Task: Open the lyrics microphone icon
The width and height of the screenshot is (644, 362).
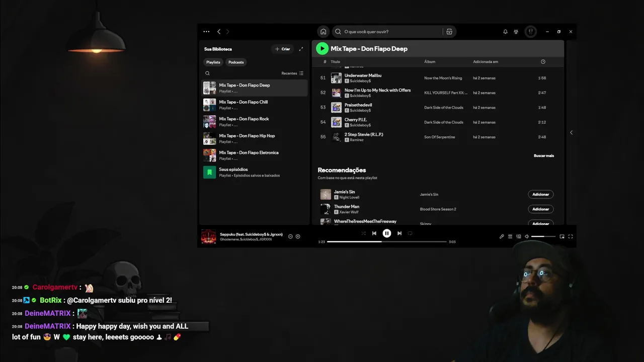Action: pos(502,236)
